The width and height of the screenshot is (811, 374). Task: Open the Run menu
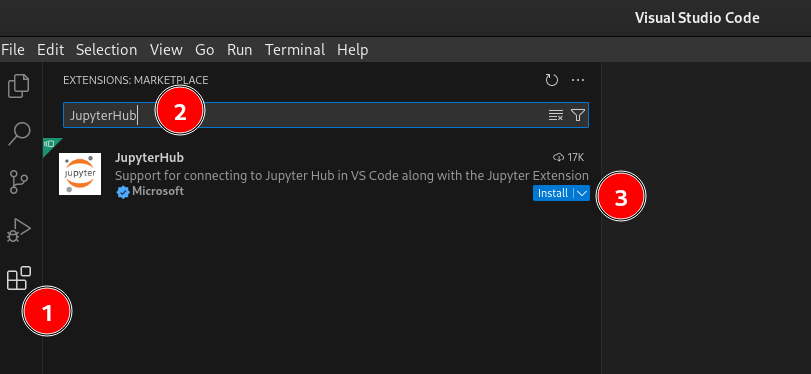pos(239,50)
